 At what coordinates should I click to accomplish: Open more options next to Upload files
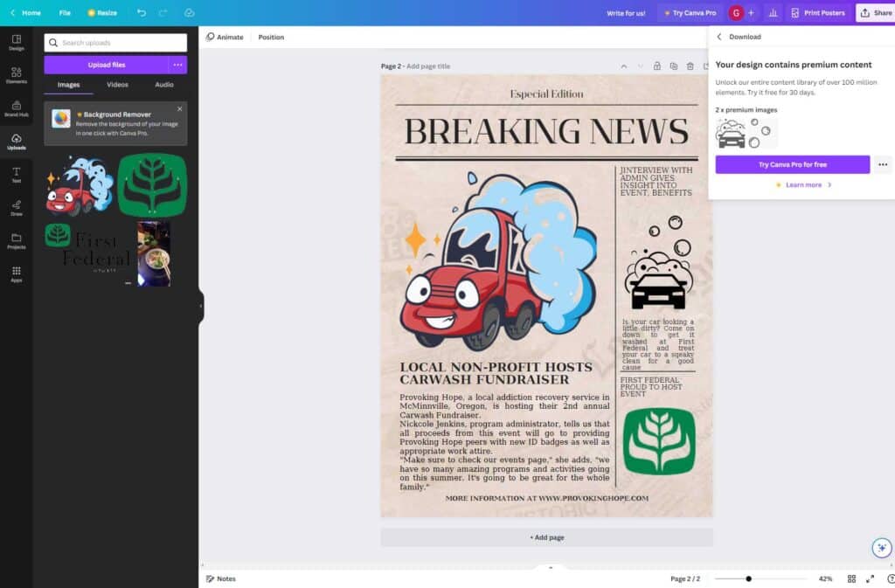point(177,65)
